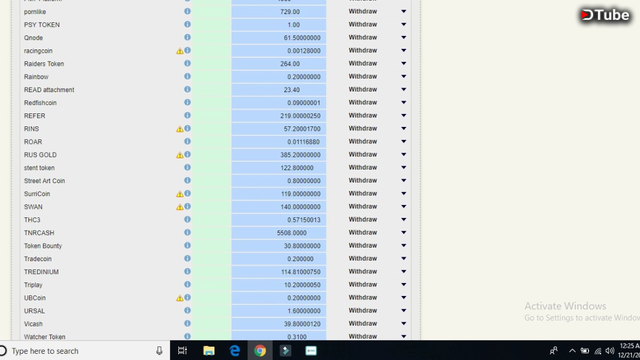Open Redfishcoin info icon
The width and height of the screenshot is (640, 360).
[187, 102]
